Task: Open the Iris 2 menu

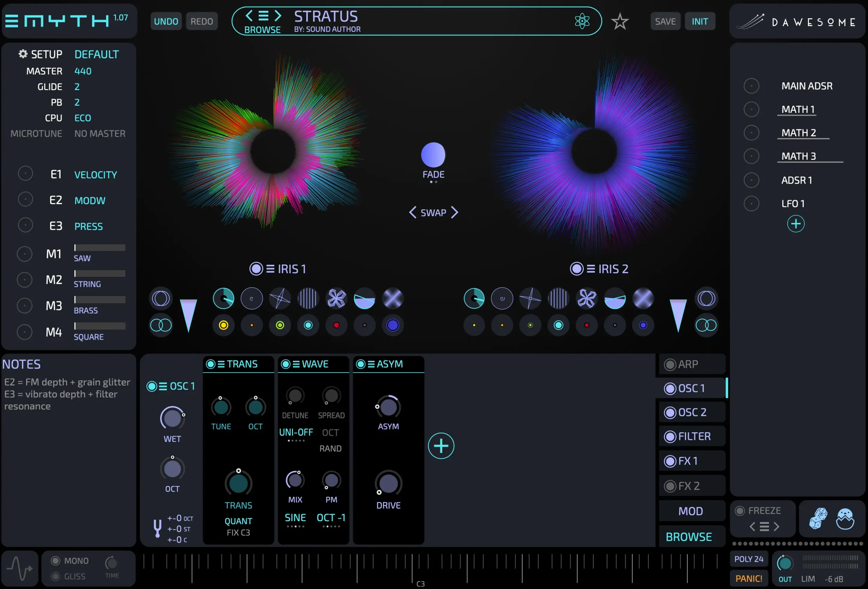Action: pyautogui.click(x=591, y=269)
